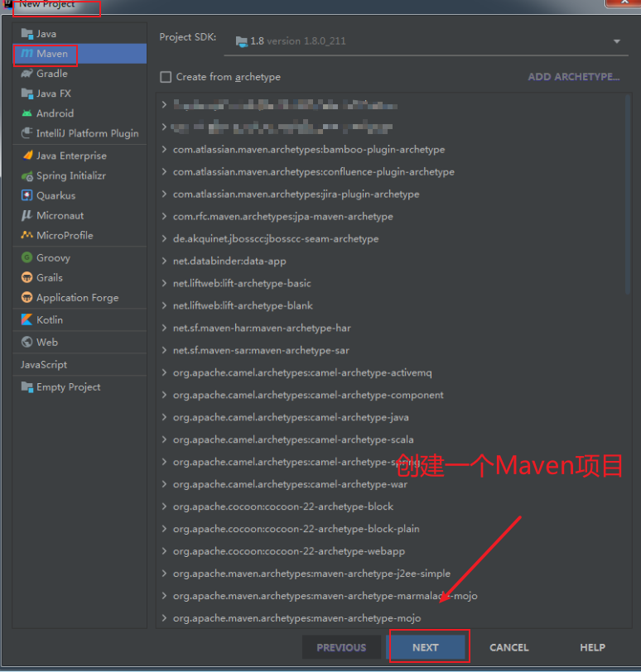Select camel-archetype-scala row
This screenshot has width=641, height=672.
pyautogui.click(x=393, y=439)
